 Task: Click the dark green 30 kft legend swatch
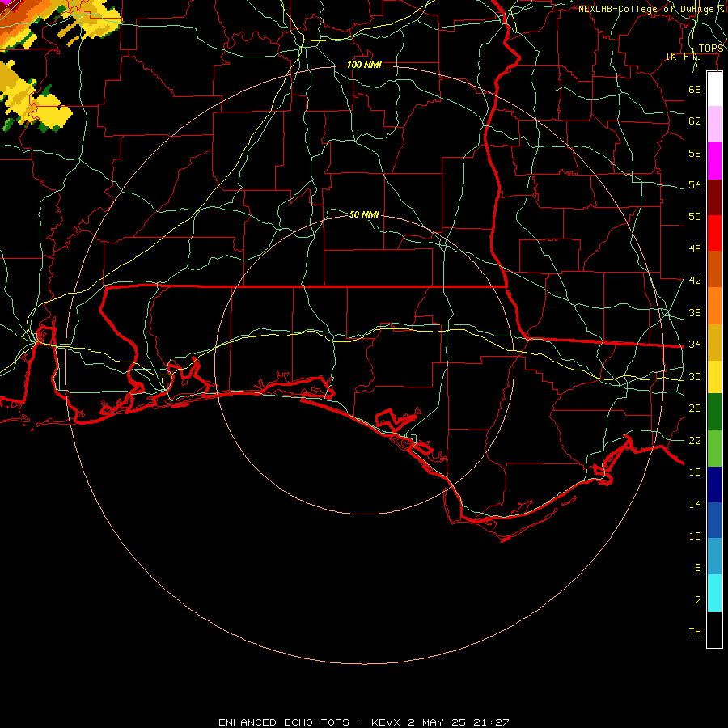(x=714, y=412)
